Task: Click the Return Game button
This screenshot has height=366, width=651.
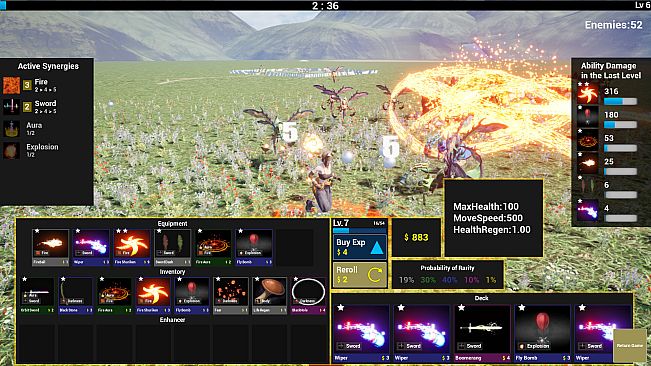Action: coord(630,346)
